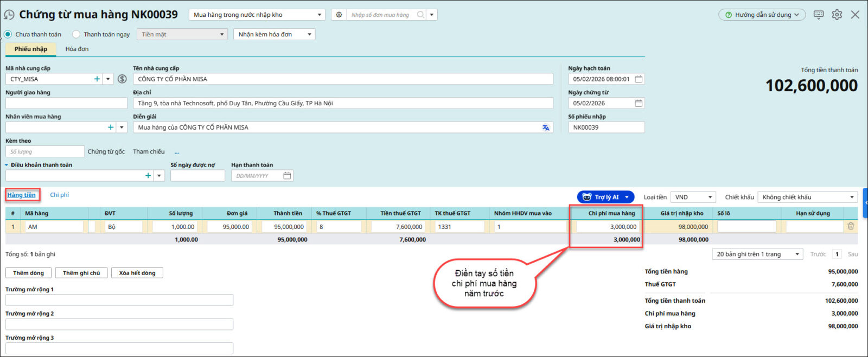
Task: Select Chưa thanh toán radio option
Action: pos(8,34)
